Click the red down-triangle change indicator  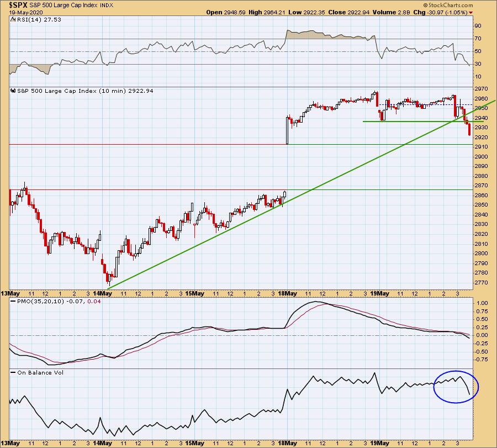(470, 13)
